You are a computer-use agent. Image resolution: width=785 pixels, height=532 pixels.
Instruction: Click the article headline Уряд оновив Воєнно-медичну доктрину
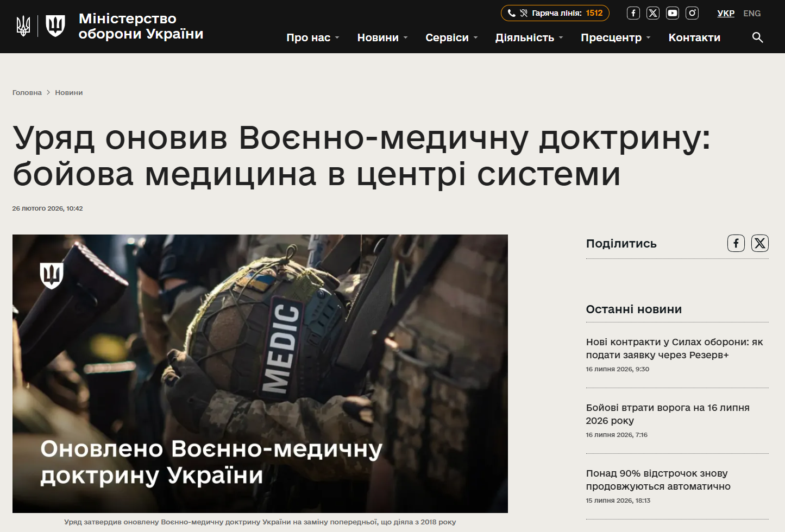361,155
